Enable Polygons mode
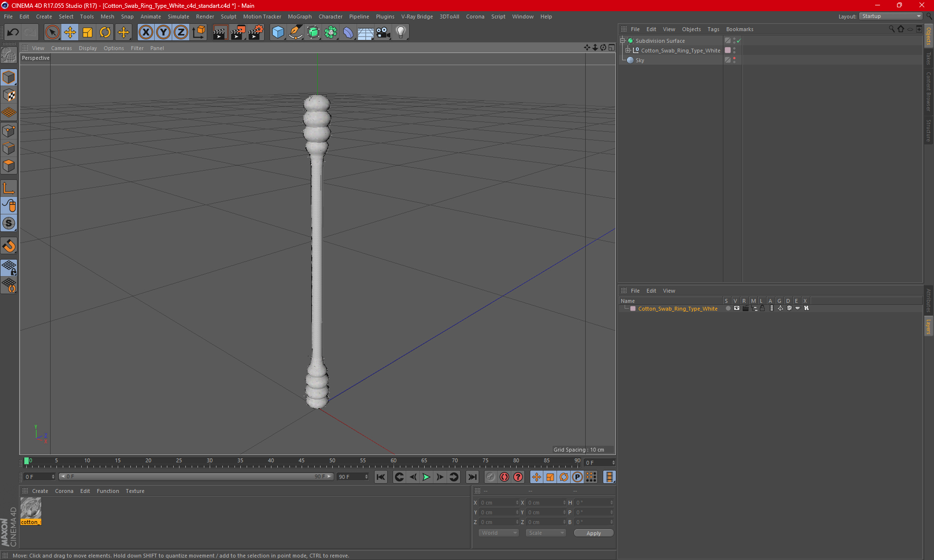The width and height of the screenshot is (934, 560). coord(9,166)
